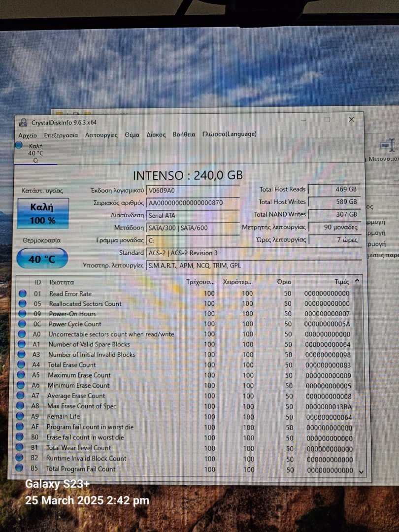Click the Καλή 100 % health status button

tap(43, 214)
